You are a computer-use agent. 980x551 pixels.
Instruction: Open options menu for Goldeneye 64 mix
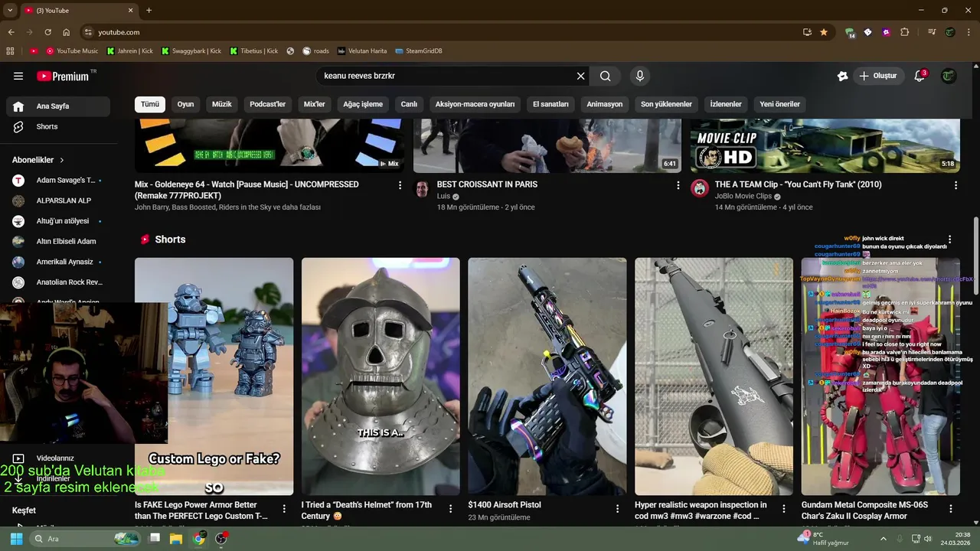[400, 185]
